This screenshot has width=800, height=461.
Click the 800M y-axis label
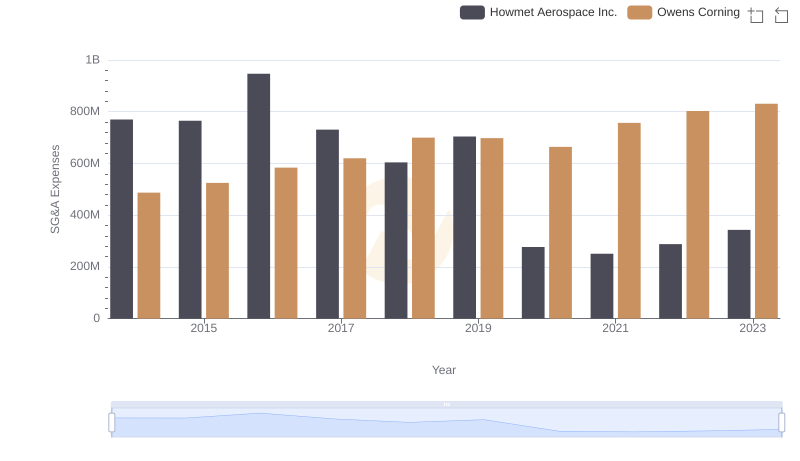click(x=85, y=112)
